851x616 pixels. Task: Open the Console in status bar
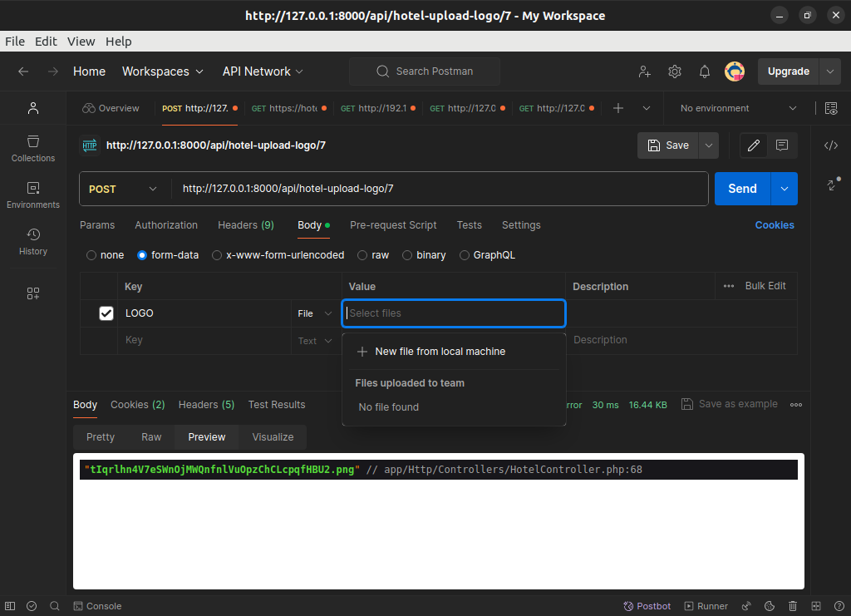[x=98, y=606]
